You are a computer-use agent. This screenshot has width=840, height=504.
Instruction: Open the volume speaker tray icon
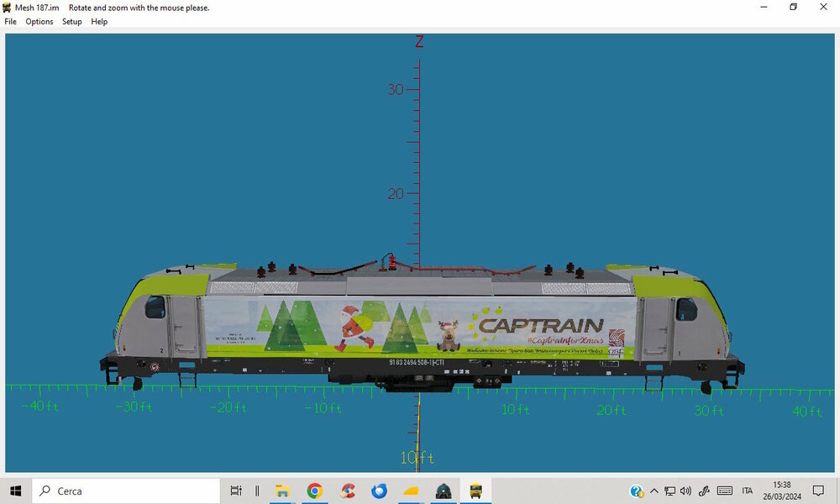pyautogui.click(x=685, y=491)
